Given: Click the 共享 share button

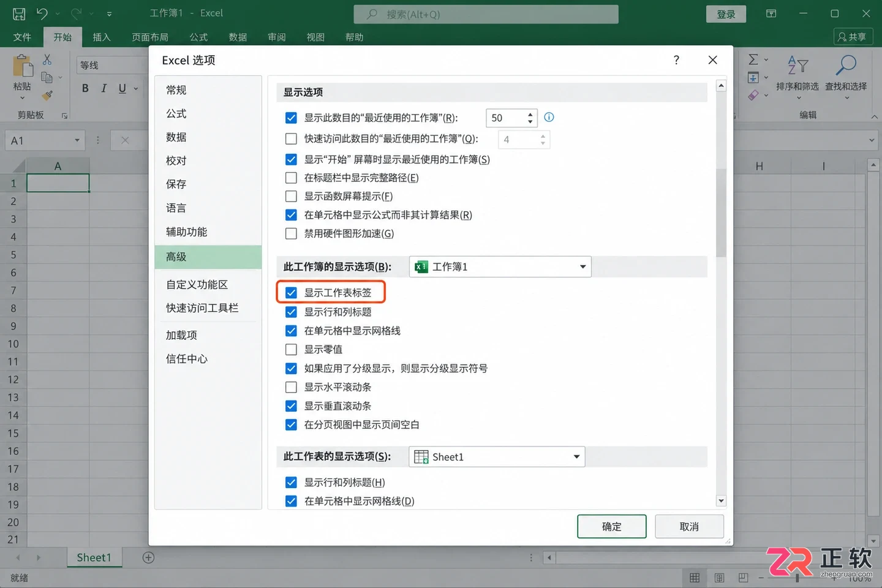Looking at the screenshot, I should pos(853,37).
